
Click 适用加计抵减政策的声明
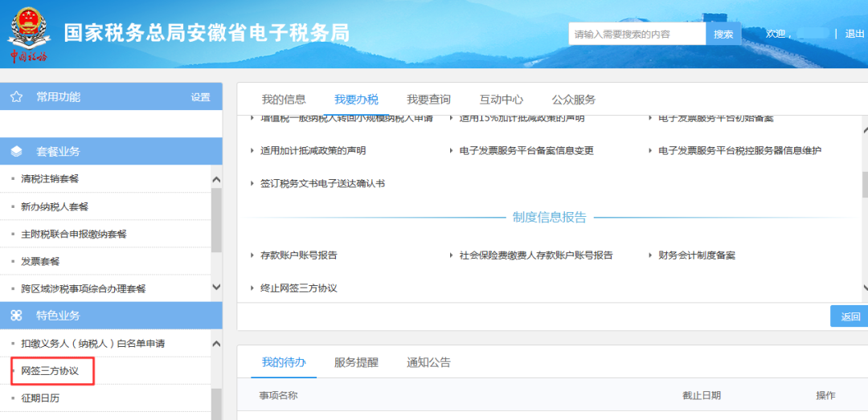tap(313, 150)
